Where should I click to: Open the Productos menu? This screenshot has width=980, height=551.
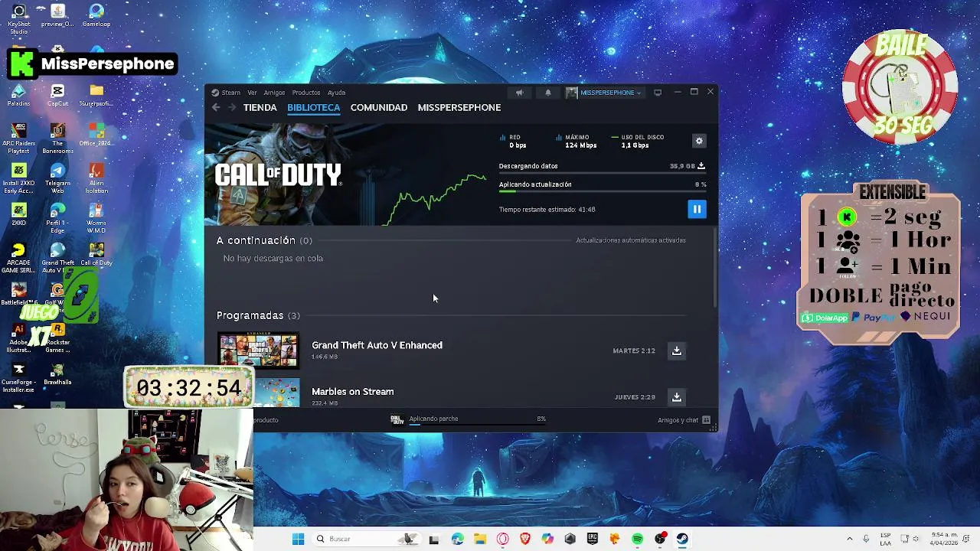(306, 93)
